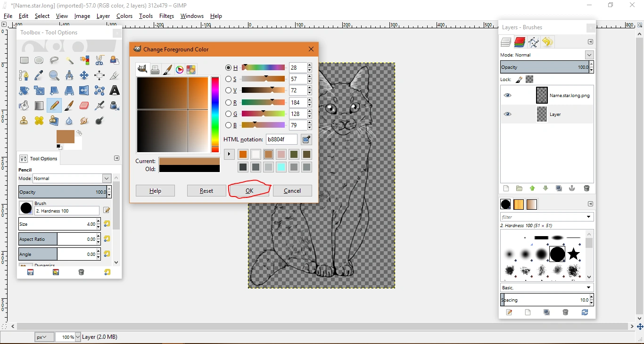
Task: Pick the Fuzzy Select magic wand tool
Action: (x=69, y=60)
